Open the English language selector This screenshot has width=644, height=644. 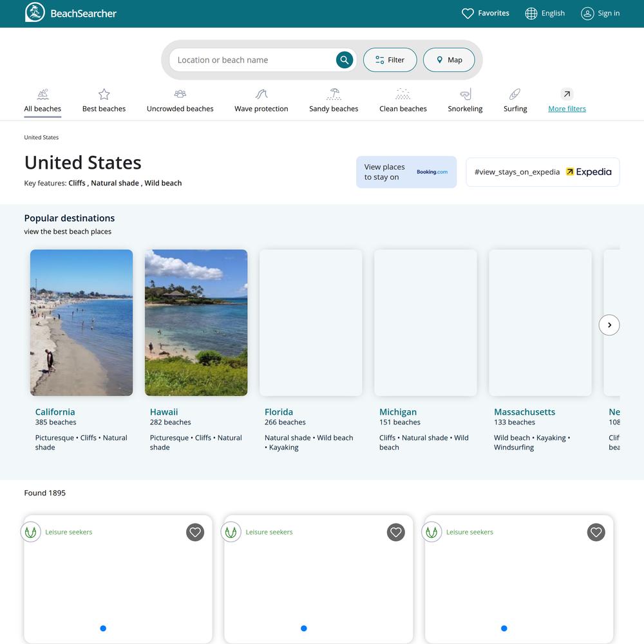[x=545, y=13]
